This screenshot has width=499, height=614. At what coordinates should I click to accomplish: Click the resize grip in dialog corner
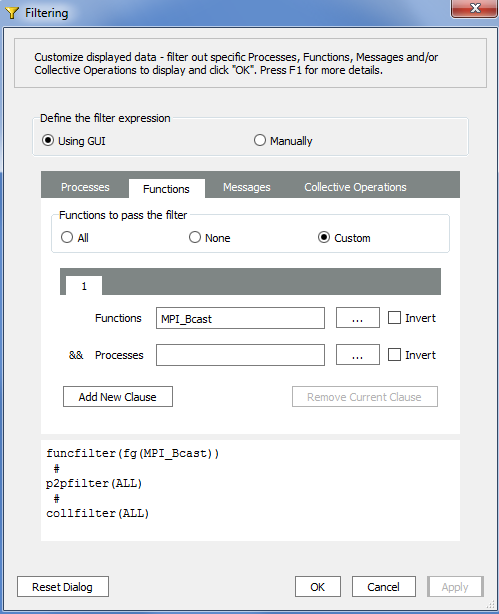click(x=490, y=605)
